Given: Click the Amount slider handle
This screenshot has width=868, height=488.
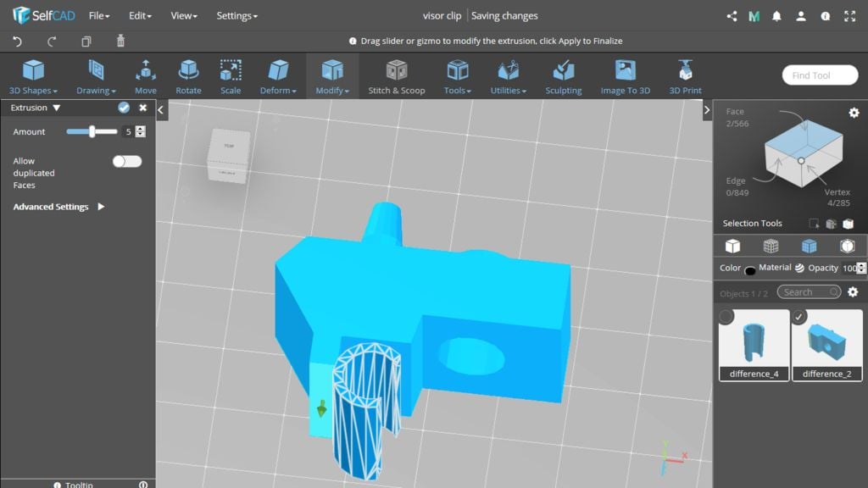Looking at the screenshot, I should 92,131.
